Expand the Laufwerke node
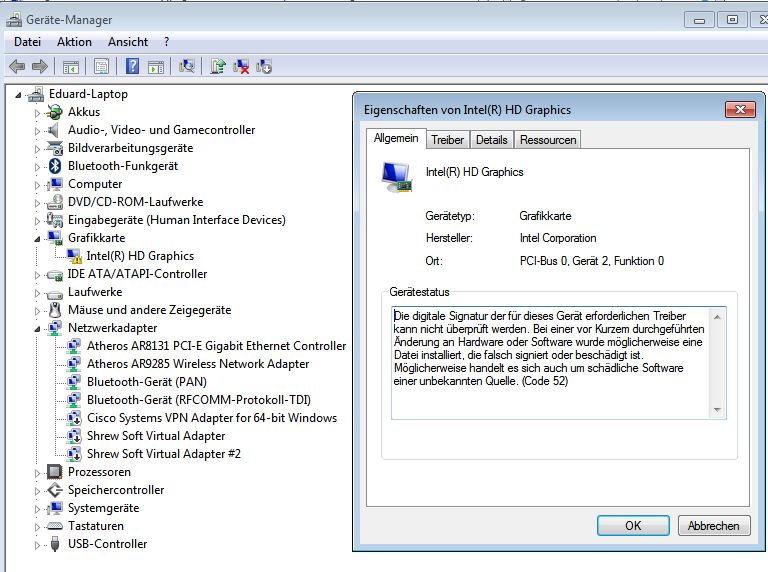 [37, 293]
